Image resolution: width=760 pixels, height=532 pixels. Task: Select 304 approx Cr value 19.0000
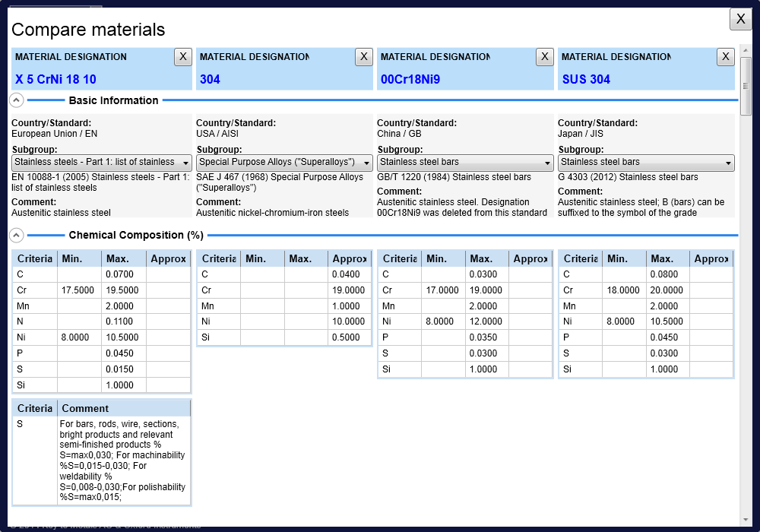click(349, 290)
